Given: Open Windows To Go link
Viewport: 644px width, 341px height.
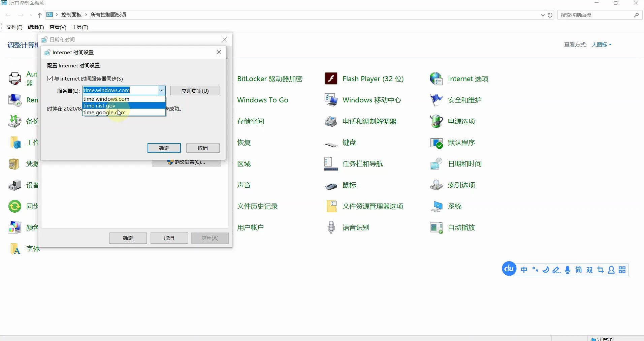Looking at the screenshot, I should pyautogui.click(x=263, y=100).
